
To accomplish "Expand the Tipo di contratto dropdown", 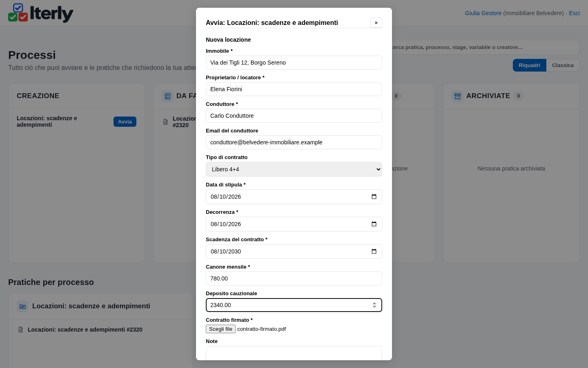I will 294,169.
